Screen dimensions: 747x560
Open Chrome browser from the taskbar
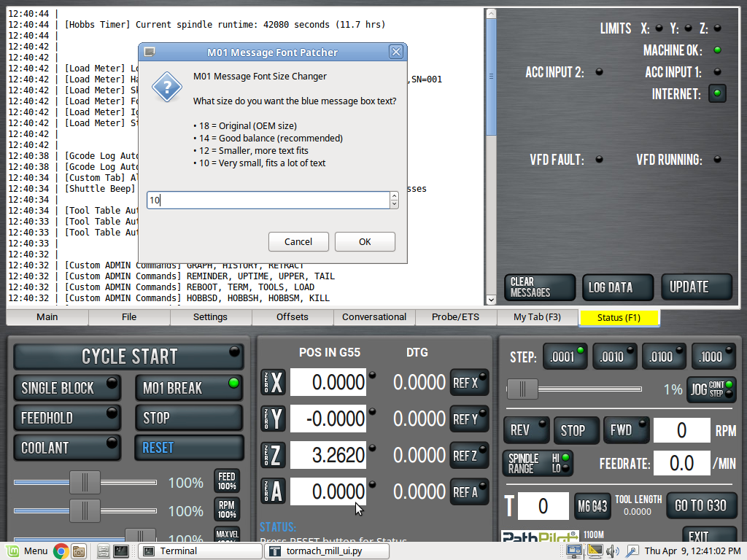tap(61, 551)
